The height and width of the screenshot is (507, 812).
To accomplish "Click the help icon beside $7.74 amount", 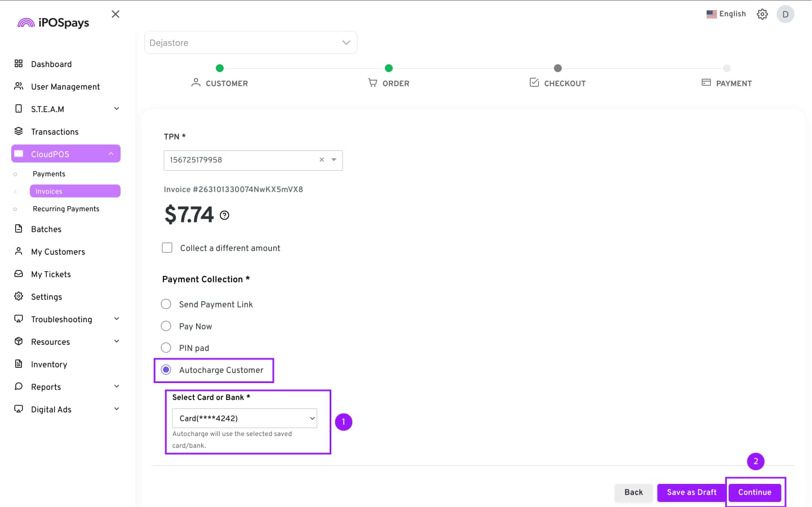I will pyautogui.click(x=224, y=215).
